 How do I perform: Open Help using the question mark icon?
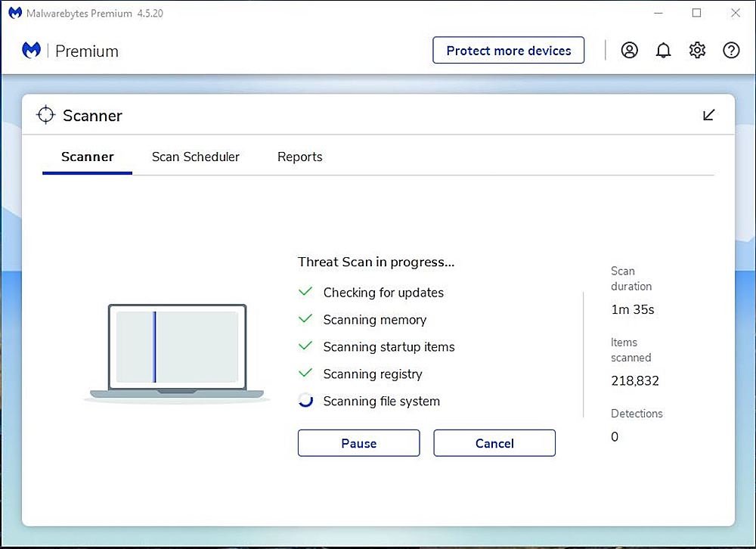(731, 50)
